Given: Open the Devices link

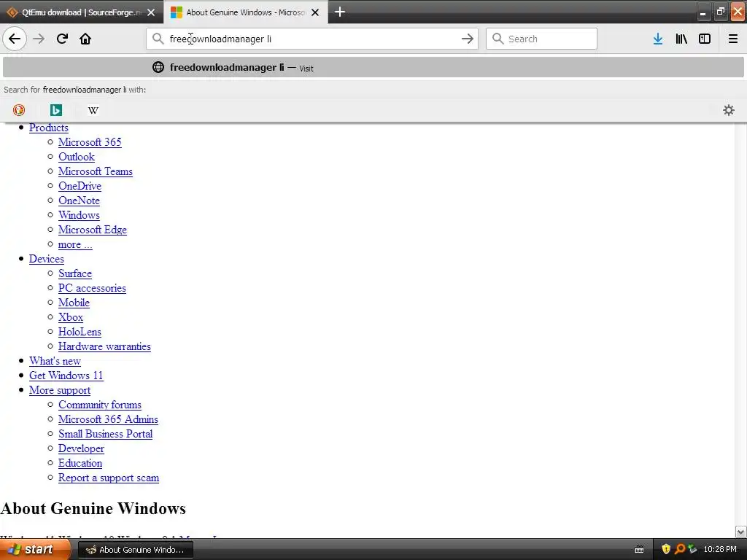Looking at the screenshot, I should pos(47,259).
